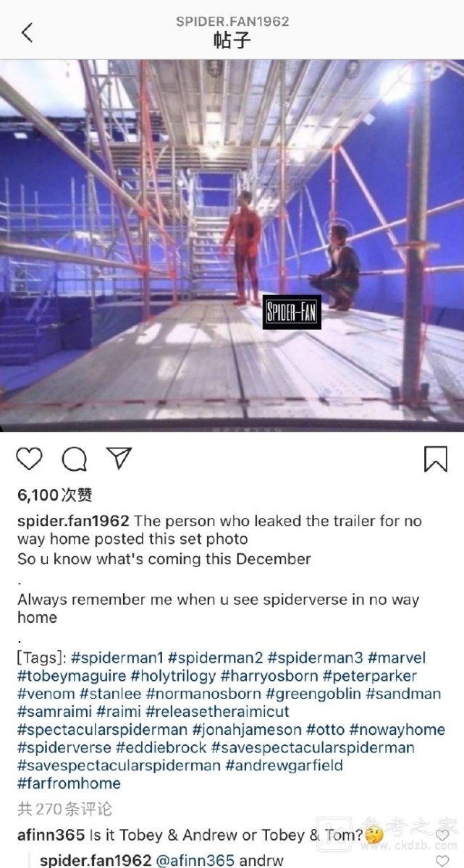Like spider.fan1962's reply with small heart
The image size is (464, 868).
click(442, 860)
